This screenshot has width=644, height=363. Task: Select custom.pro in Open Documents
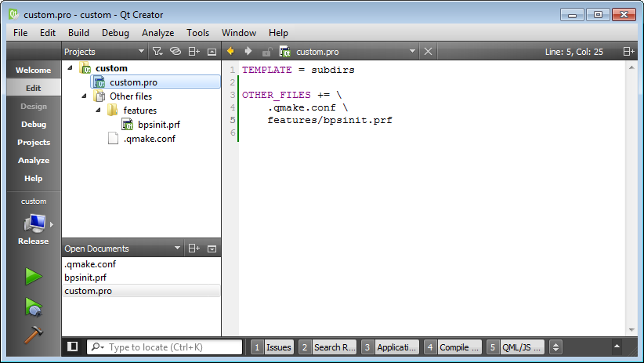pyautogui.click(x=141, y=291)
